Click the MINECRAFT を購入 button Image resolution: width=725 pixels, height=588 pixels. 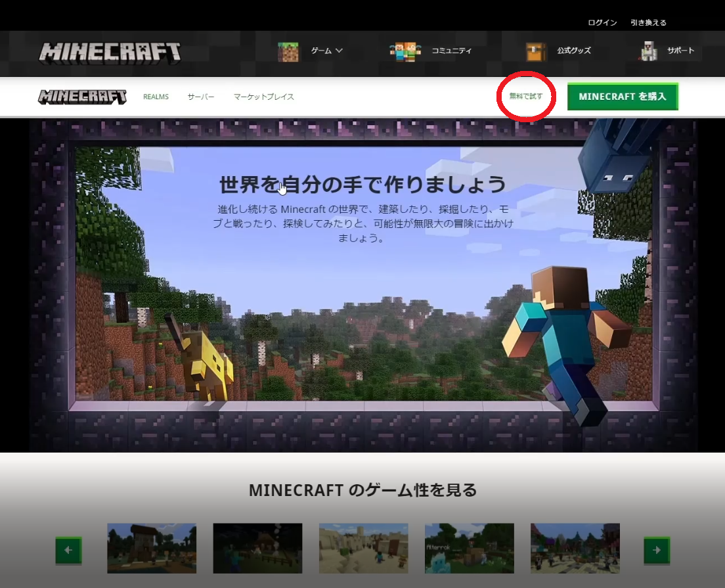(x=623, y=96)
